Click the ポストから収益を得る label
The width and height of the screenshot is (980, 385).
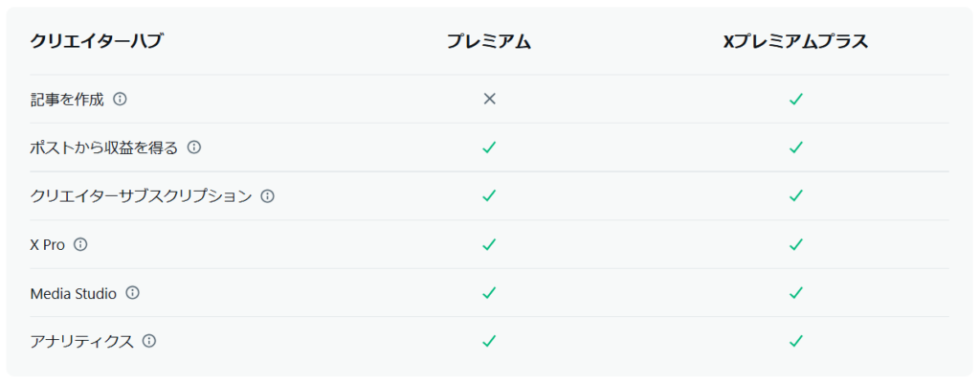tap(104, 147)
